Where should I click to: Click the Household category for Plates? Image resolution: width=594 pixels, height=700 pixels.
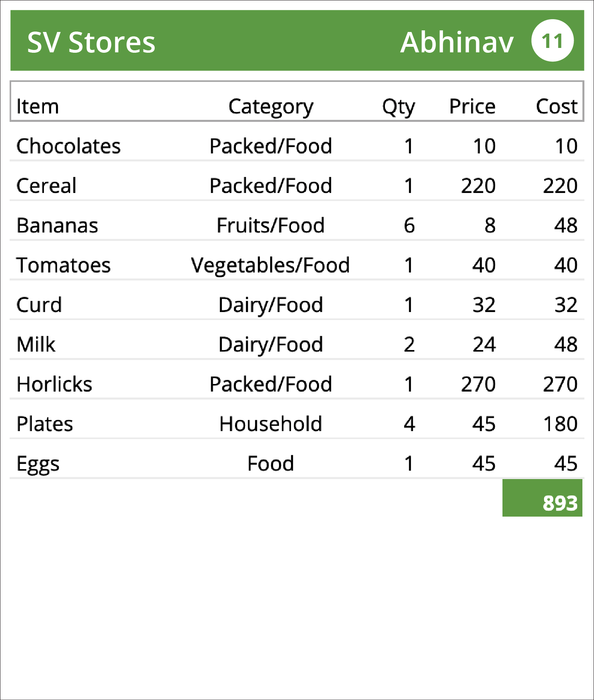(271, 424)
